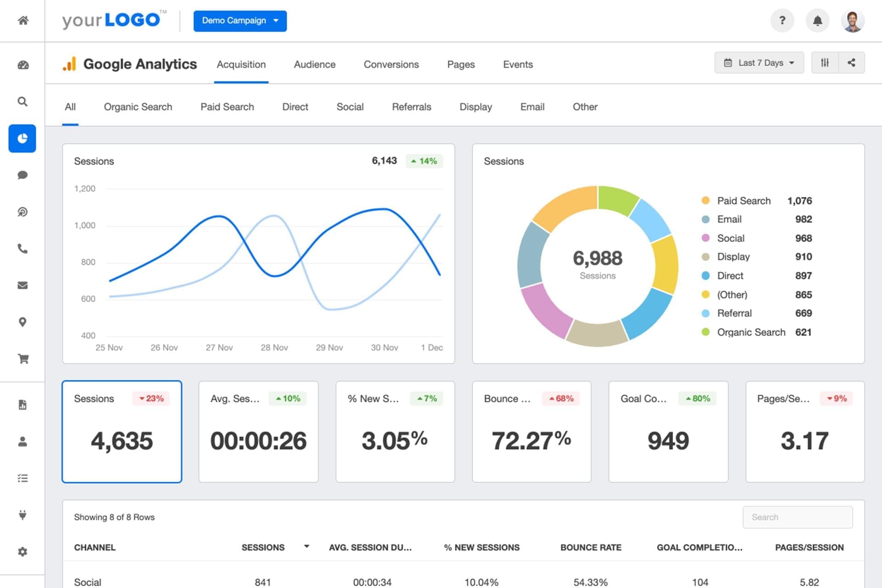Open the reports document icon
This screenshot has width=882, height=588.
23,405
